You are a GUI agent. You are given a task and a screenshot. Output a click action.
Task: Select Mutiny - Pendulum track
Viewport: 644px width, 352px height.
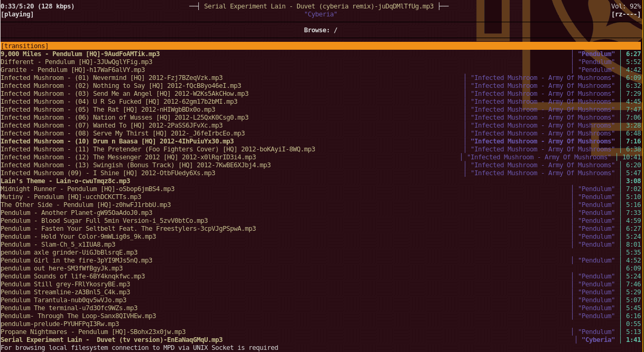pos(321,197)
